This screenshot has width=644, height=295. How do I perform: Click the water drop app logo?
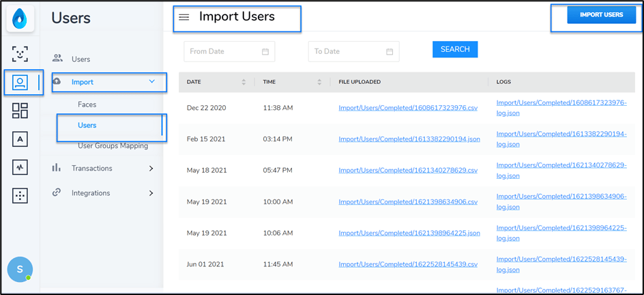tap(20, 19)
